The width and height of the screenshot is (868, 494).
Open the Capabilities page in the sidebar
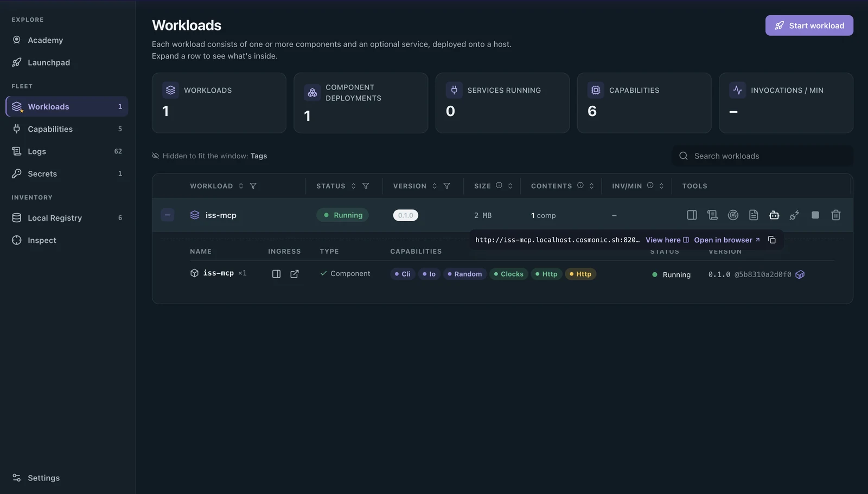point(67,129)
